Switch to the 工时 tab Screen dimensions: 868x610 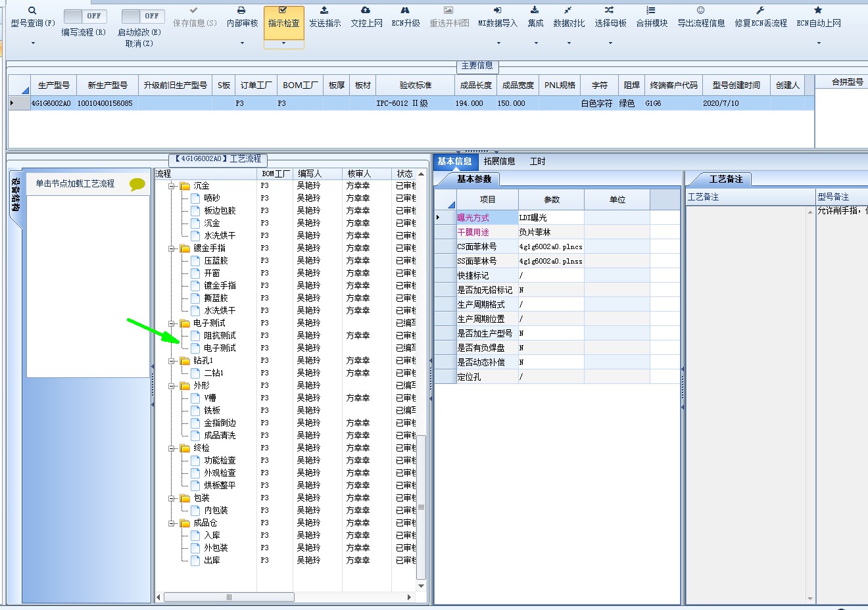(537, 161)
